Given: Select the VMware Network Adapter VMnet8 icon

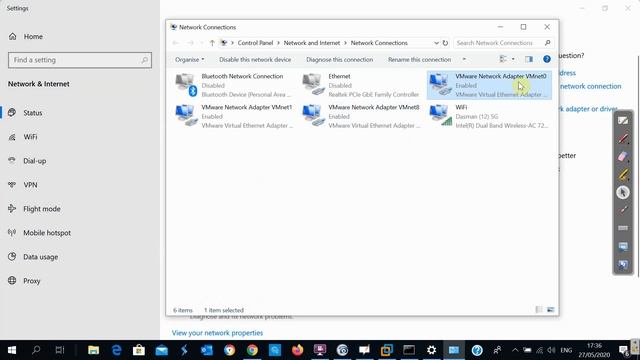Looking at the screenshot, I should coord(313,116).
